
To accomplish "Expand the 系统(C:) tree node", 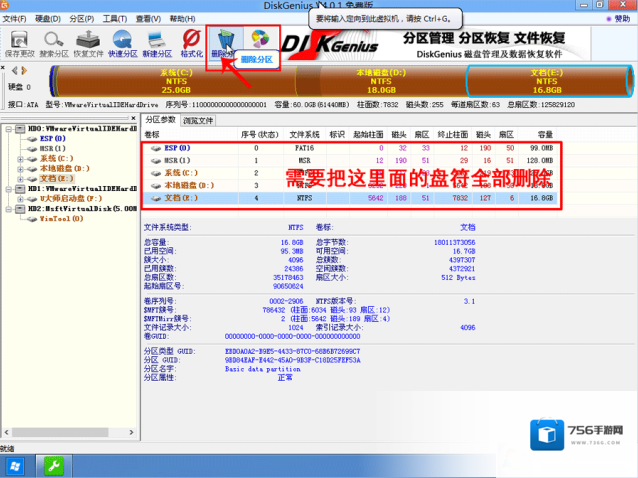I will tap(20, 158).
